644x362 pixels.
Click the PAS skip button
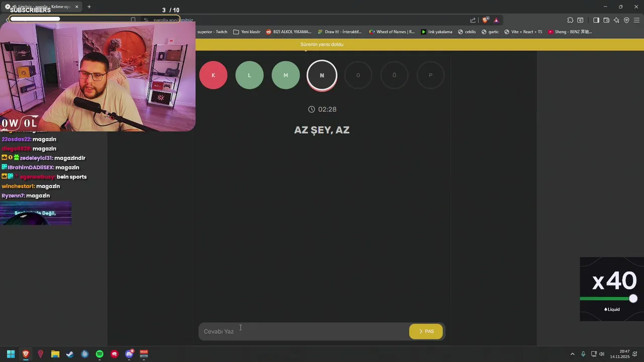(x=426, y=331)
